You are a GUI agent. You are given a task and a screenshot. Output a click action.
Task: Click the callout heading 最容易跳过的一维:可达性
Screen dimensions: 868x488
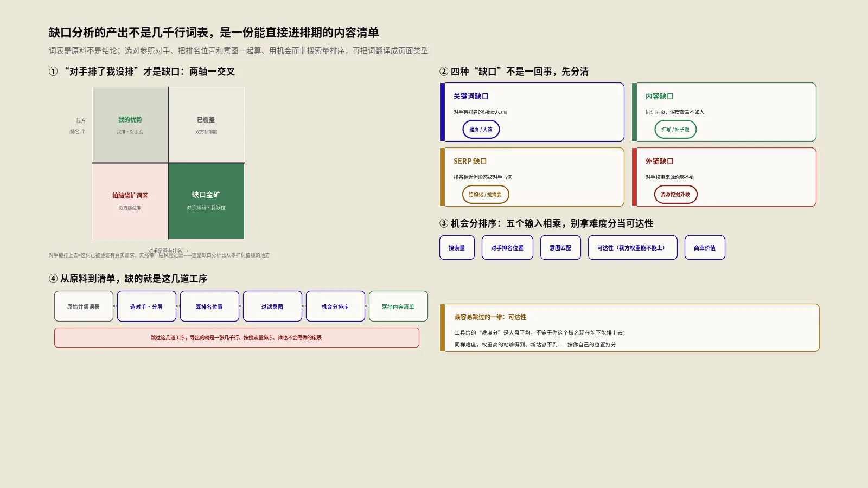point(490,317)
